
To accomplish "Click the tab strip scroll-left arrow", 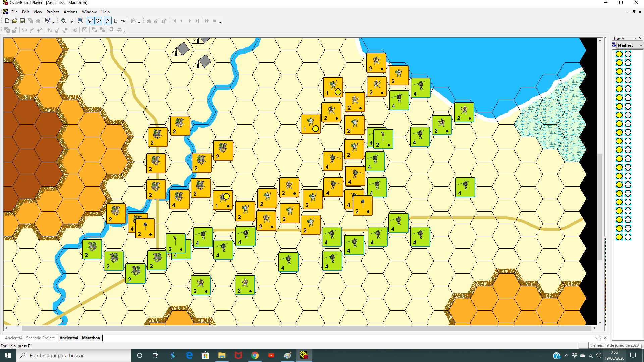I will 596,338.
